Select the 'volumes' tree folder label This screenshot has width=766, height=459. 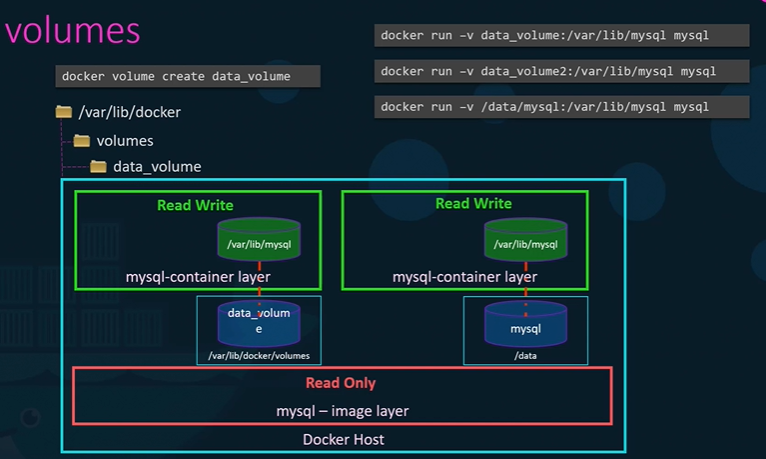(125, 141)
